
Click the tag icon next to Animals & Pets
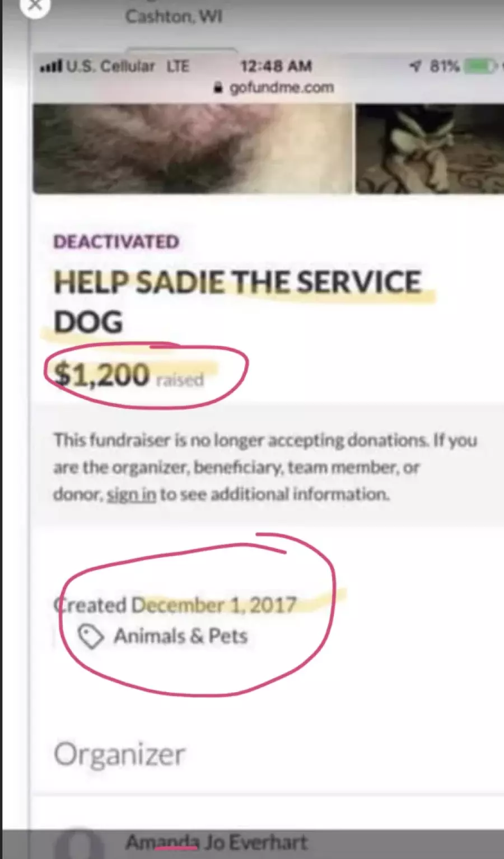click(x=91, y=637)
